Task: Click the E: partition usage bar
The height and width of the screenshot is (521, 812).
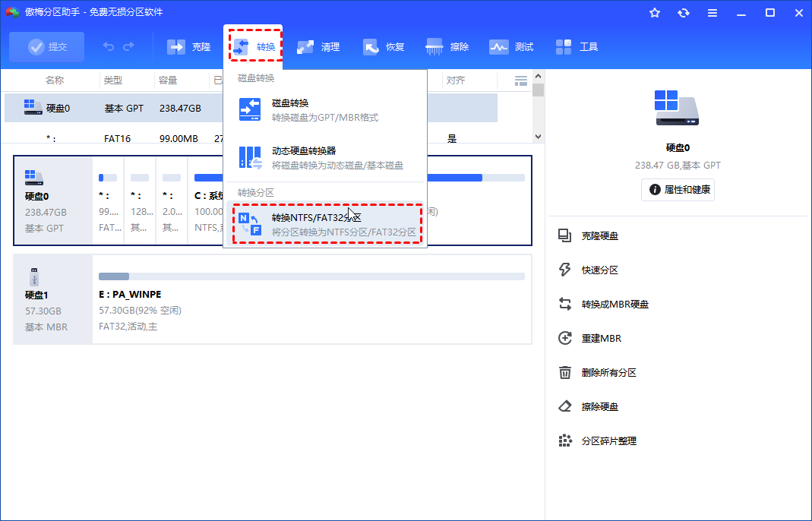Action: pyautogui.click(x=311, y=276)
